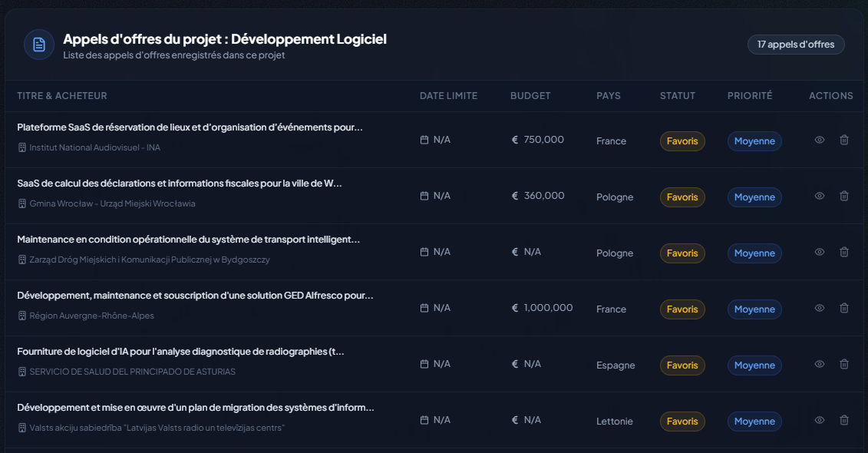
Task: Trash the GED Alfresco tender row
Action: [844, 309]
